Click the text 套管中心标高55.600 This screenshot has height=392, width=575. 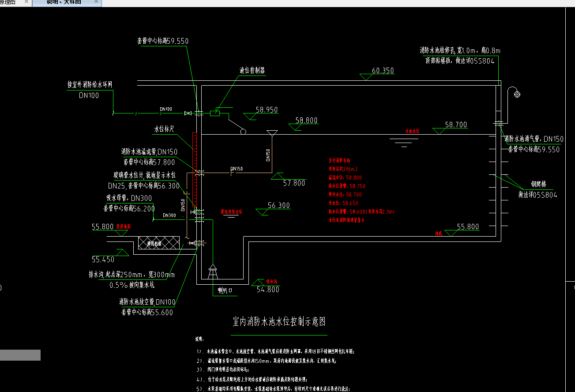coord(147,313)
